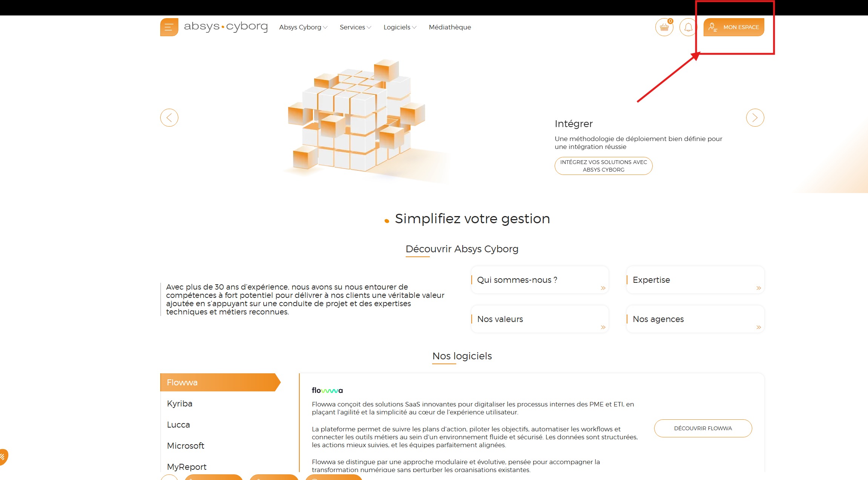Open the Médiathèque menu item

pos(450,27)
